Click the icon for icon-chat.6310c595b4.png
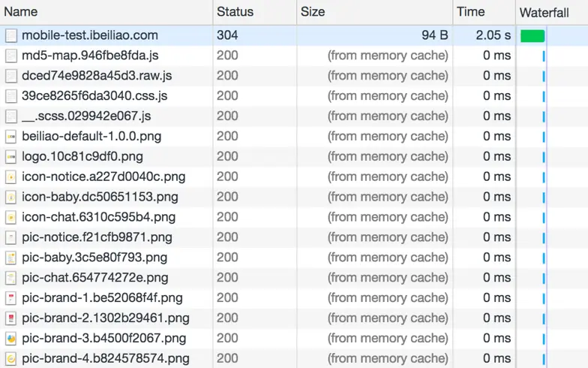Image resolution: width=588 pixels, height=368 pixels. (x=10, y=217)
